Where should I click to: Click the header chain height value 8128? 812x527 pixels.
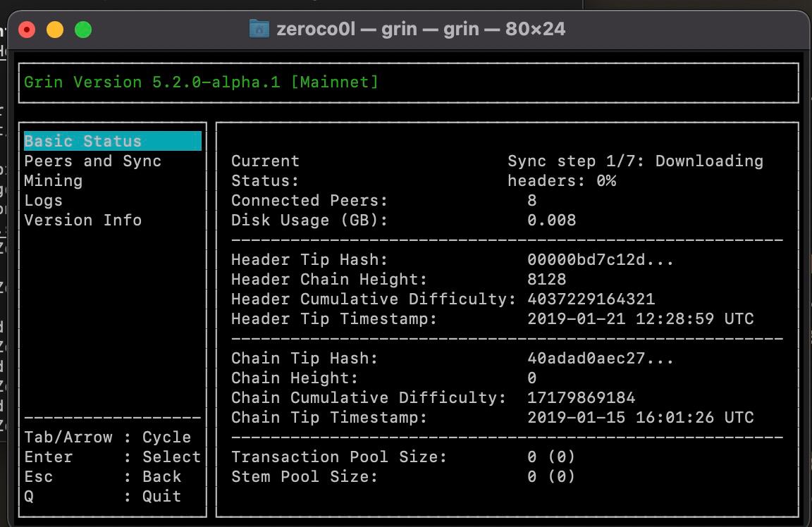pos(547,279)
